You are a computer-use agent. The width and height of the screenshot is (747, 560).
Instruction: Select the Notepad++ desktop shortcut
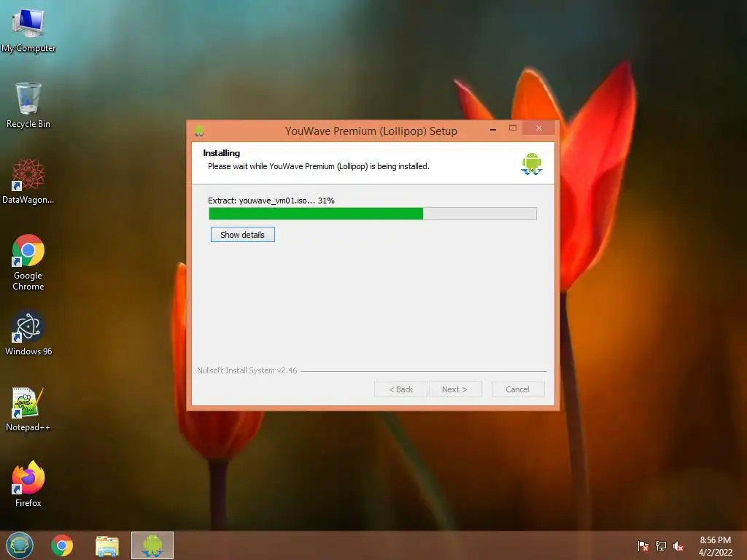coord(28,409)
